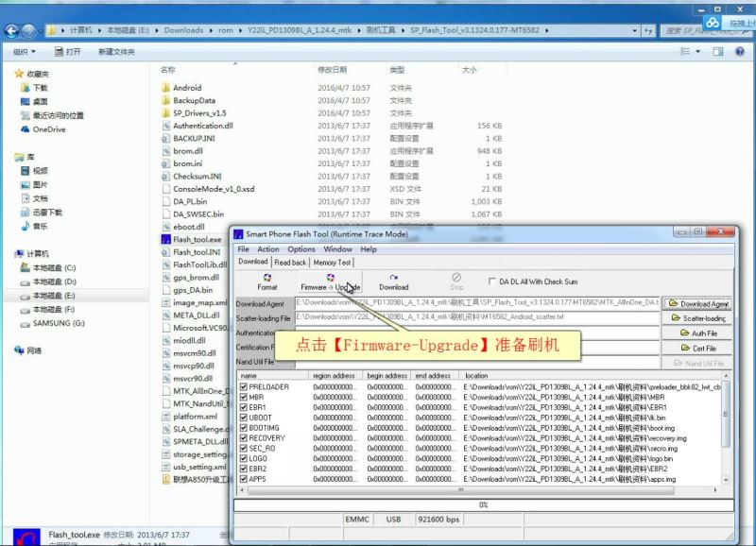Viewport: 756px width, 546px height.
Task: Uncheck the LOGO partition checkbox
Action: tap(244, 458)
